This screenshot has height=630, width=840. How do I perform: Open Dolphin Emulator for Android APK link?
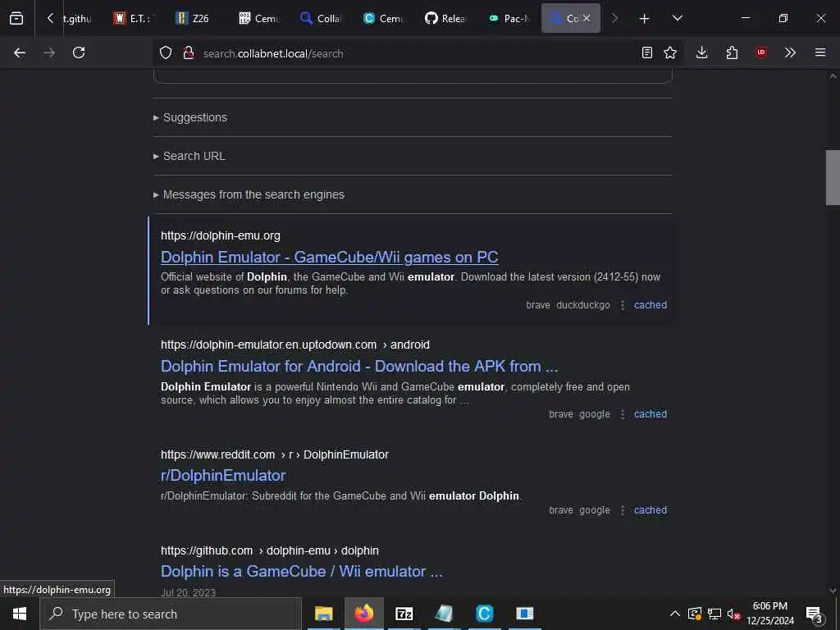point(359,367)
